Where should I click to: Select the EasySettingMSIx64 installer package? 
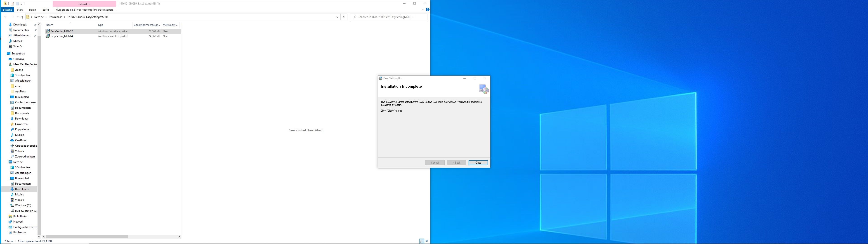[61, 36]
